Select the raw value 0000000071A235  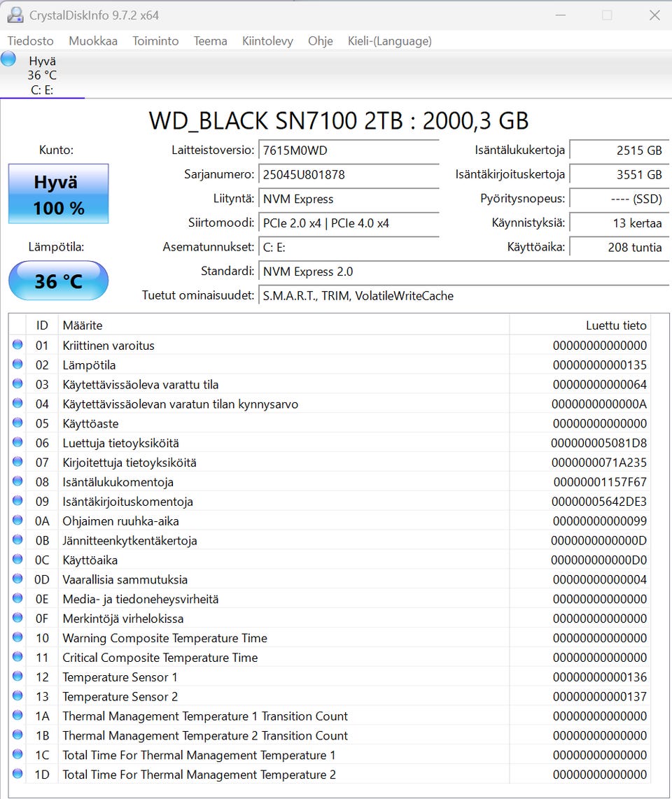tap(598, 462)
